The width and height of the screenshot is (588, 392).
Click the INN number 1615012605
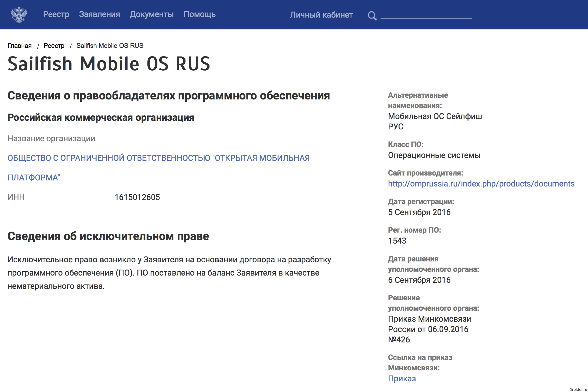[x=137, y=197]
